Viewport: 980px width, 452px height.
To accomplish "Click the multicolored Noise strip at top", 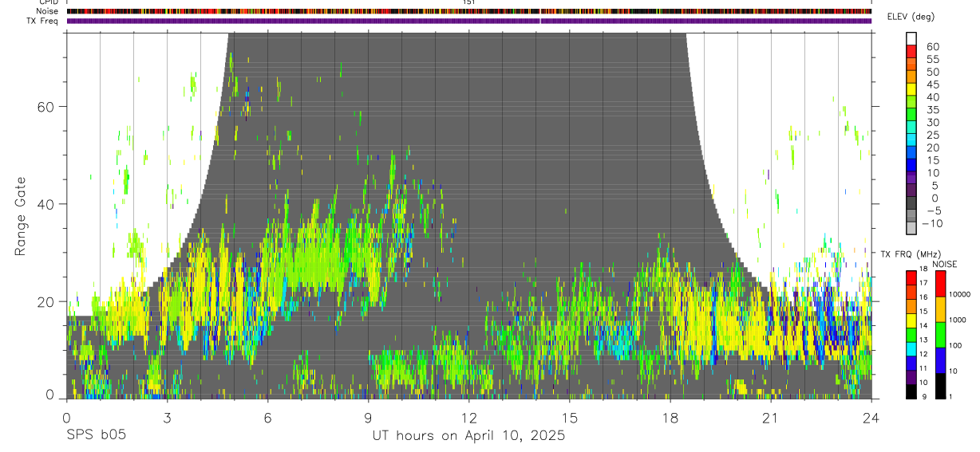I will [x=468, y=11].
